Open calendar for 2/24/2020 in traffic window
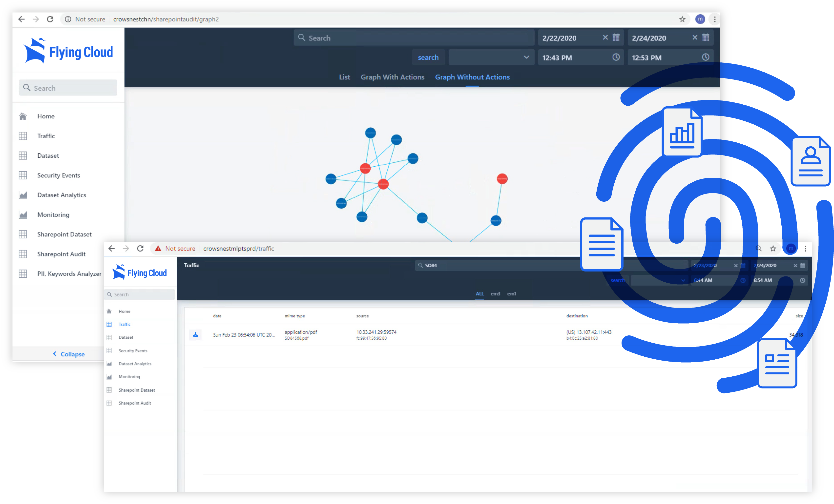This screenshot has height=504, width=834. point(803,266)
